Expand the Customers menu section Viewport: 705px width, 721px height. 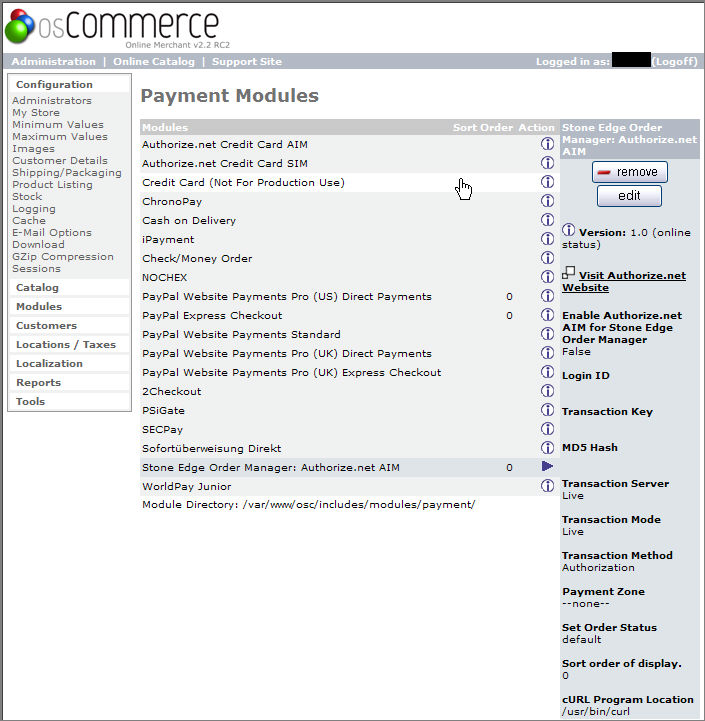(x=46, y=326)
